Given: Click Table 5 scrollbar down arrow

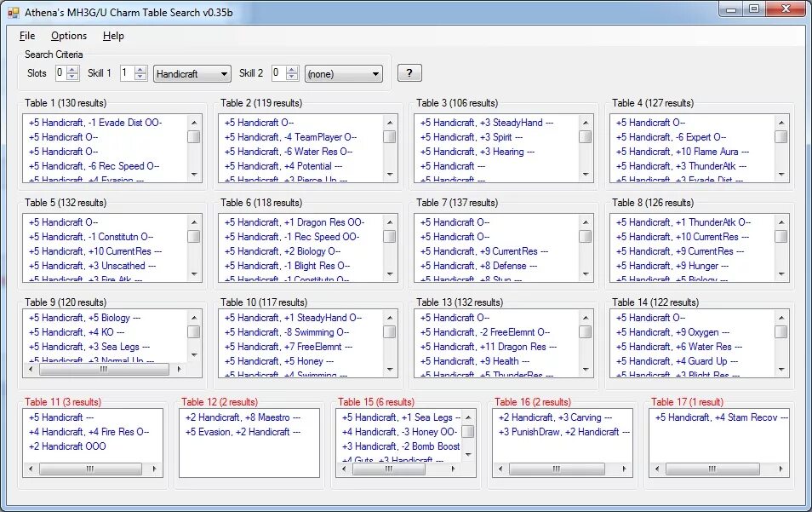Looking at the screenshot, I should (x=194, y=273).
